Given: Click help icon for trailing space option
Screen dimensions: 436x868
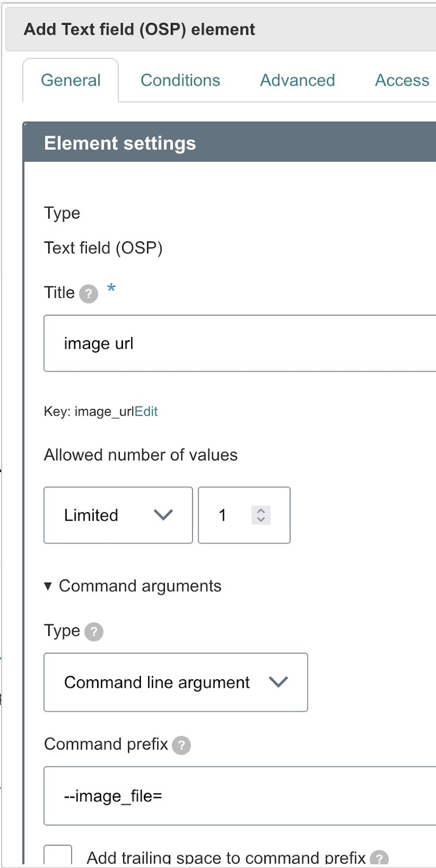Looking at the screenshot, I should (379, 858).
